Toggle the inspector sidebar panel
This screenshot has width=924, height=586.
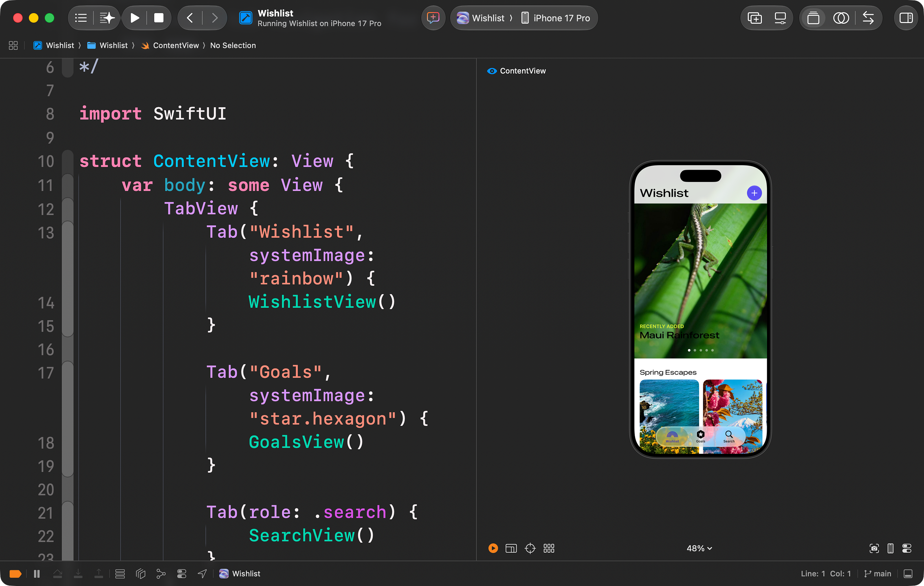click(906, 18)
